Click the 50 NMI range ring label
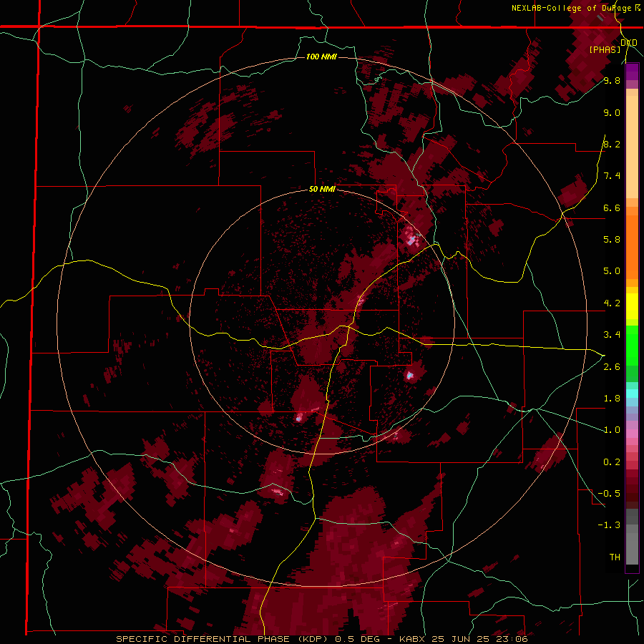Screen dimensions: 644x644 (321, 190)
